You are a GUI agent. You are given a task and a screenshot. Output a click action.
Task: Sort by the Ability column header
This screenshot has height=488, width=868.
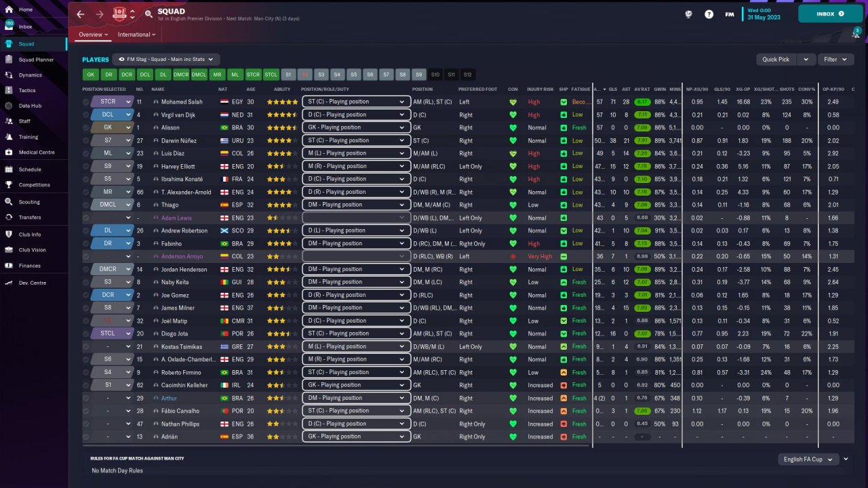coord(282,89)
